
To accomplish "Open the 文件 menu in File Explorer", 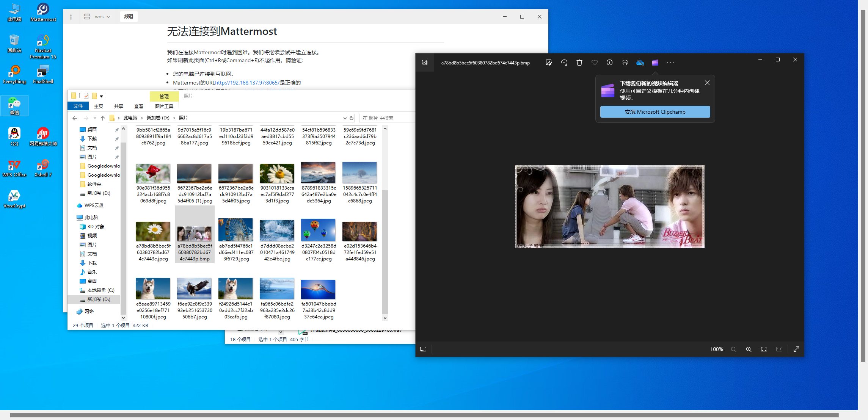I will coord(78,106).
